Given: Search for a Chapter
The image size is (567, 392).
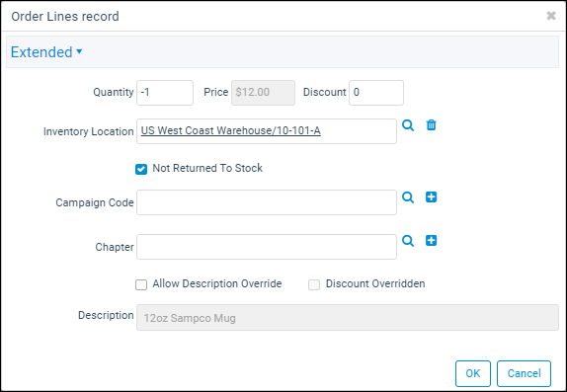Looking at the screenshot, I should [x=408, y=241].
